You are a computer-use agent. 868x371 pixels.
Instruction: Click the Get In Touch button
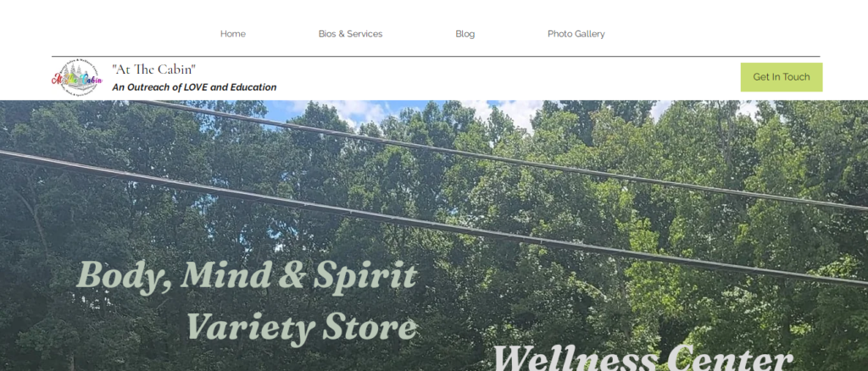coord(781,77)
